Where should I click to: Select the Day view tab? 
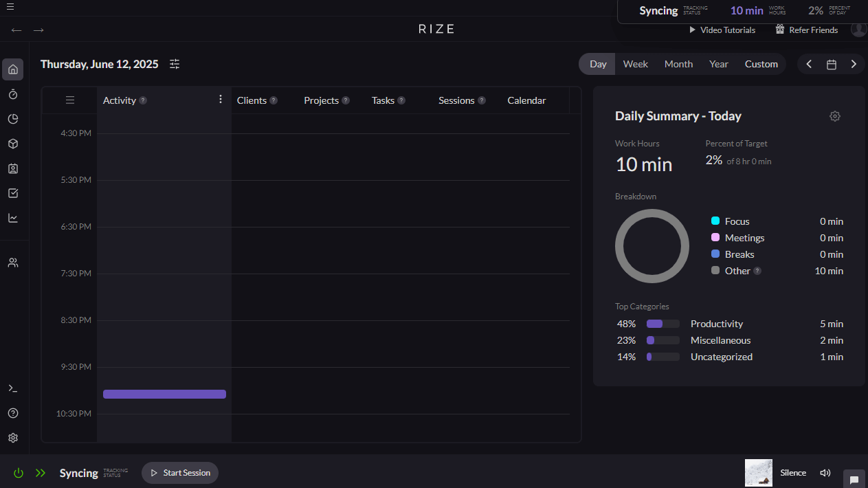(598, 64)
